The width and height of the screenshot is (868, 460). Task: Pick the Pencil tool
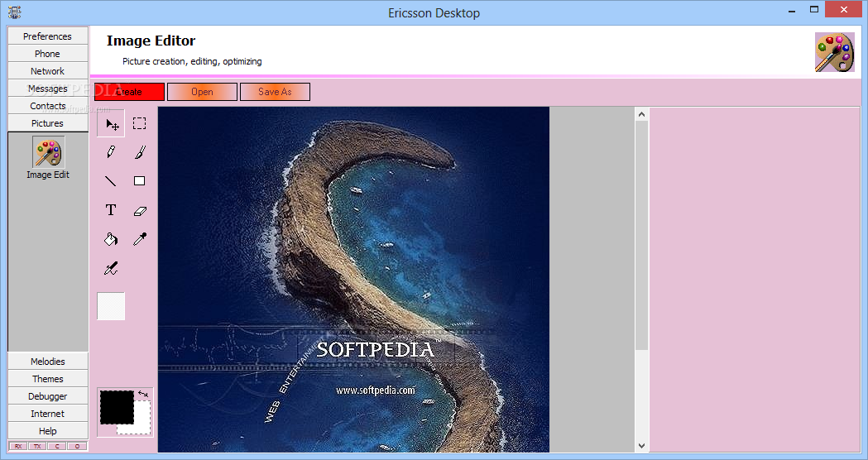[x=111, y=152]
